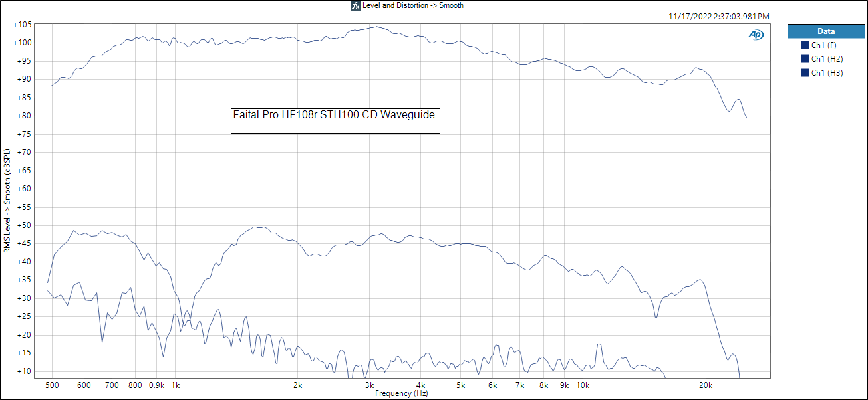This screenshot has width=868, height=400.
Task: Click the 20k x-axis tick label
Action: pos(706,385)
